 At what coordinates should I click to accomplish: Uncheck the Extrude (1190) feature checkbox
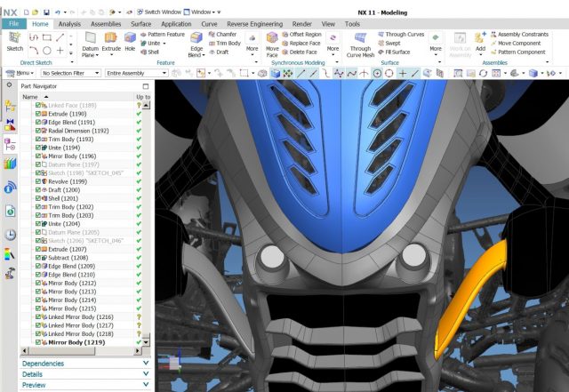(38, 114)
